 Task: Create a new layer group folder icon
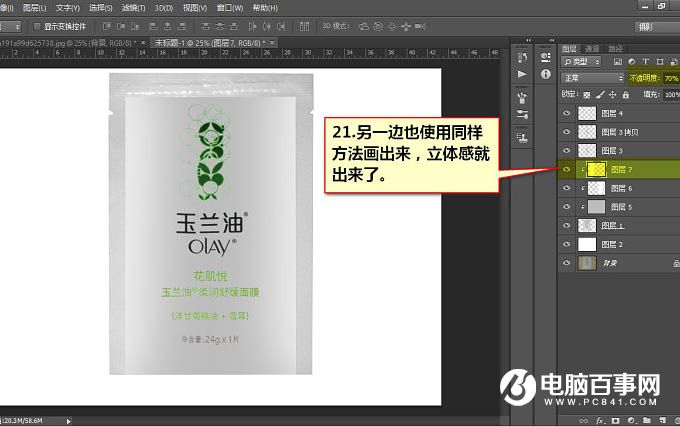point(647,420)
